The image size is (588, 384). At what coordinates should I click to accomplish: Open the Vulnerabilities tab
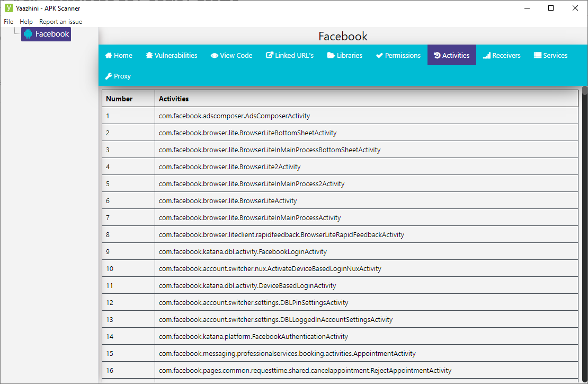point(172,55)
